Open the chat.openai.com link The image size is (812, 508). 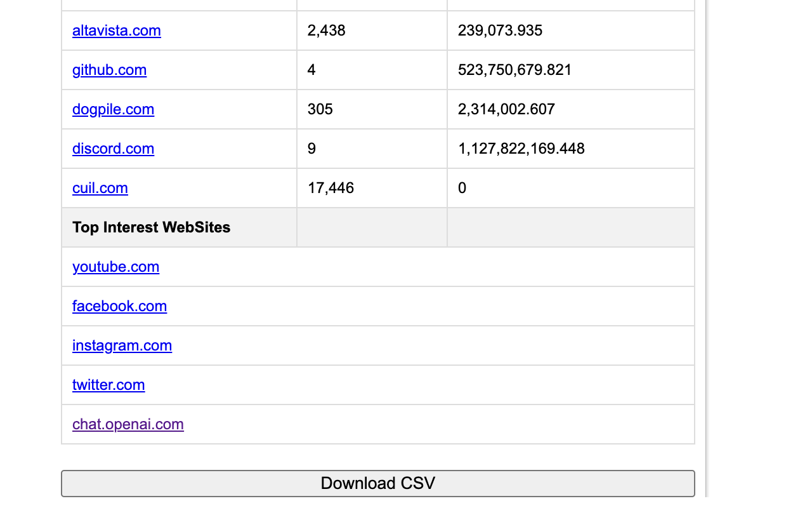click(x=128, y=424)
